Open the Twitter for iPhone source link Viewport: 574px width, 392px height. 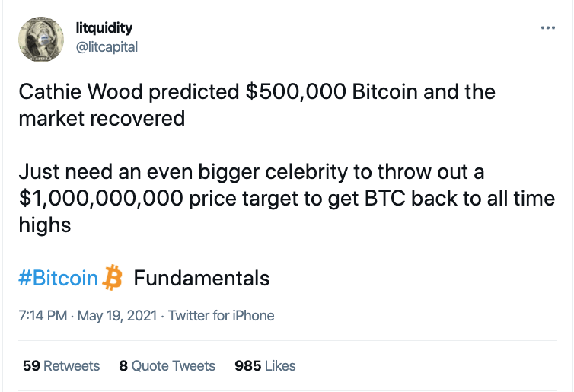(221, 315)
